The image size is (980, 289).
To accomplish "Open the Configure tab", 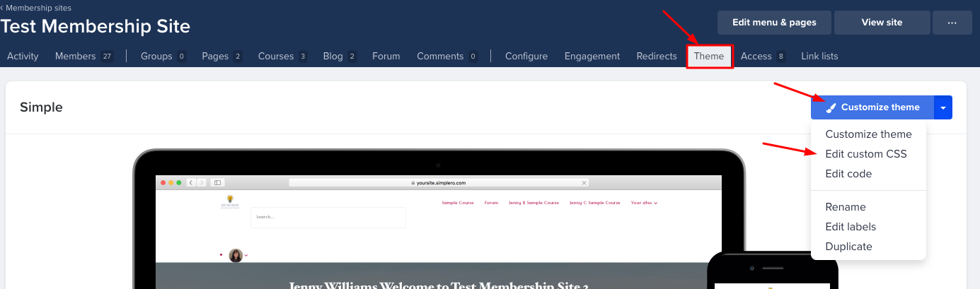I will click(x=526, y=56).
